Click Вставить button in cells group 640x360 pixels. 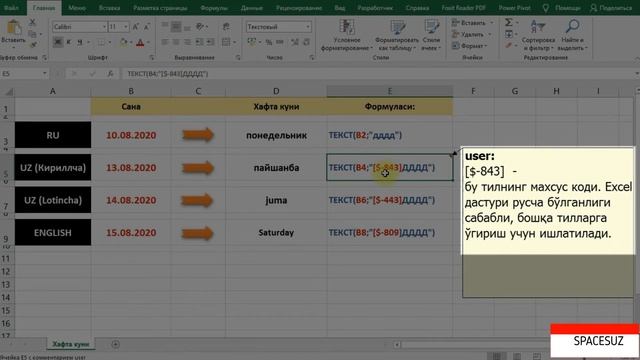click(473, 23)
